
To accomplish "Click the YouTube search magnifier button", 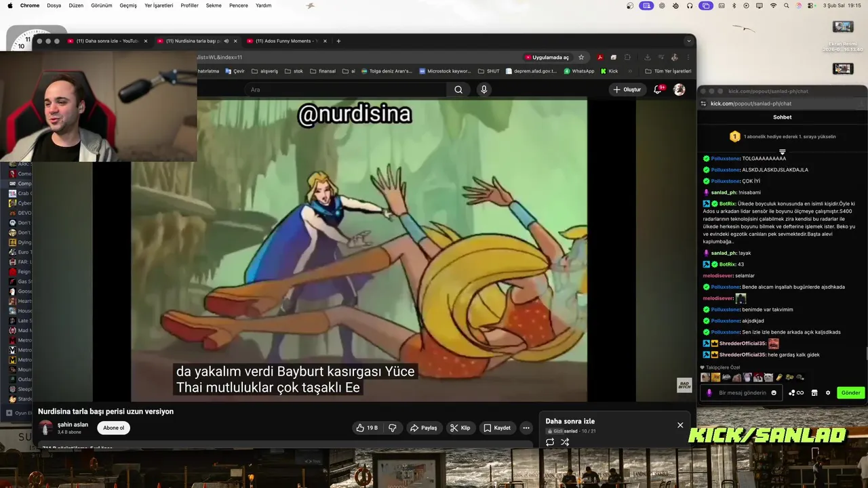I will [x=458, y=89].
